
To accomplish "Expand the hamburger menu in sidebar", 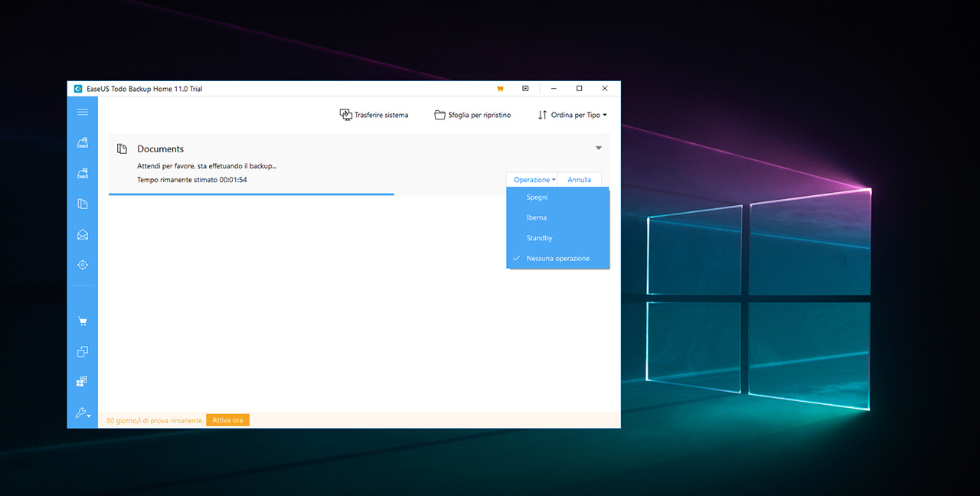I will [x=83, y=112].
